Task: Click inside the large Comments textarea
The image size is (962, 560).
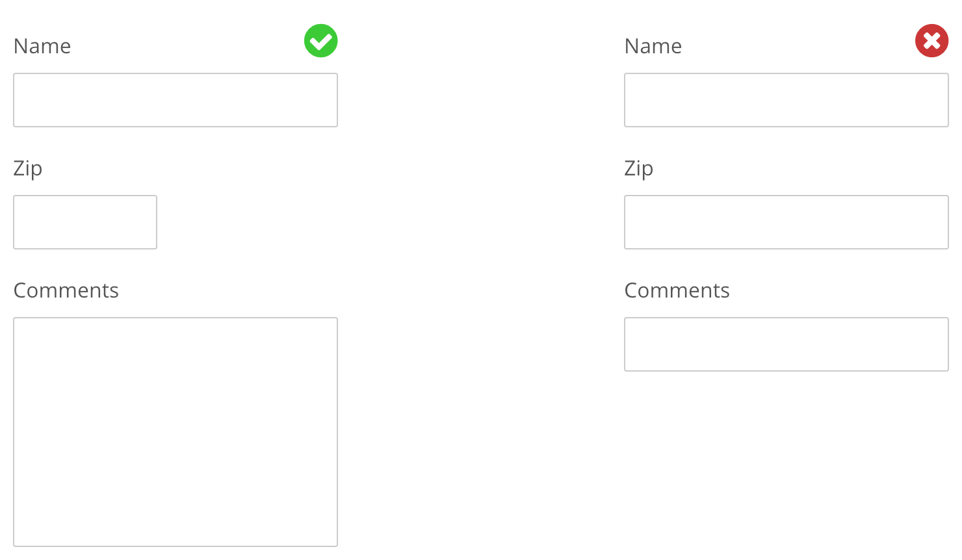Action: tap(175, 431)
